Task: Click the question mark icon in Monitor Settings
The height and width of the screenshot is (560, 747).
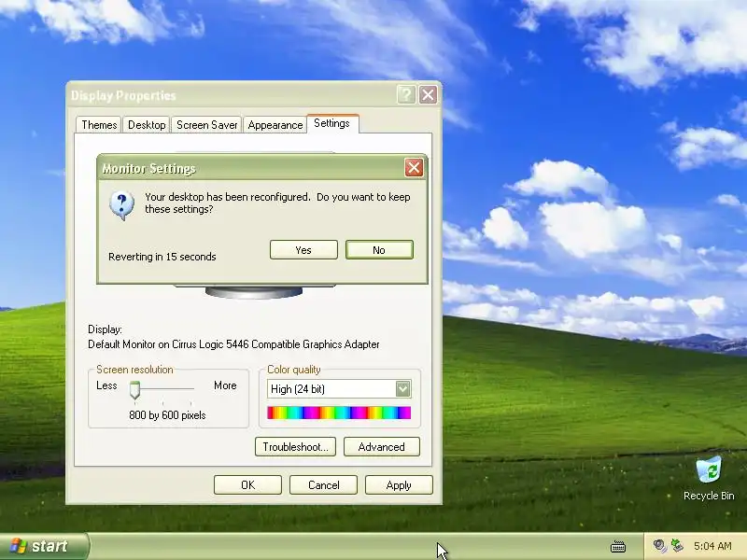Action: 121,205
